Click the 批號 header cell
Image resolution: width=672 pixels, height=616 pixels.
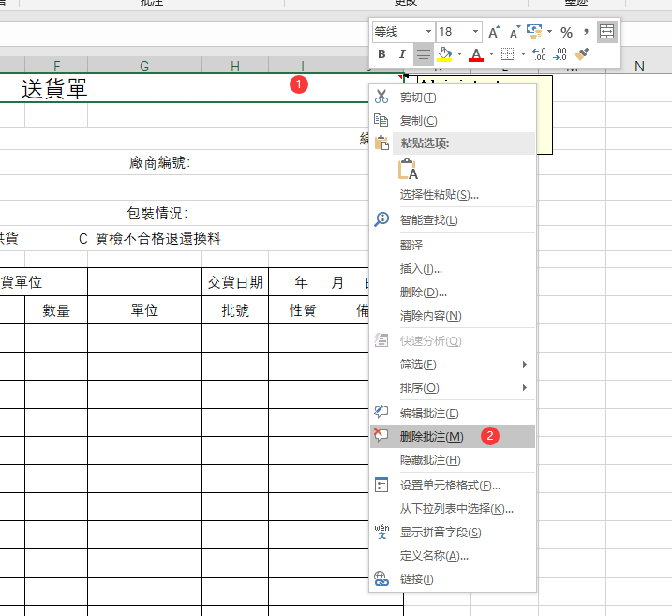235,310
